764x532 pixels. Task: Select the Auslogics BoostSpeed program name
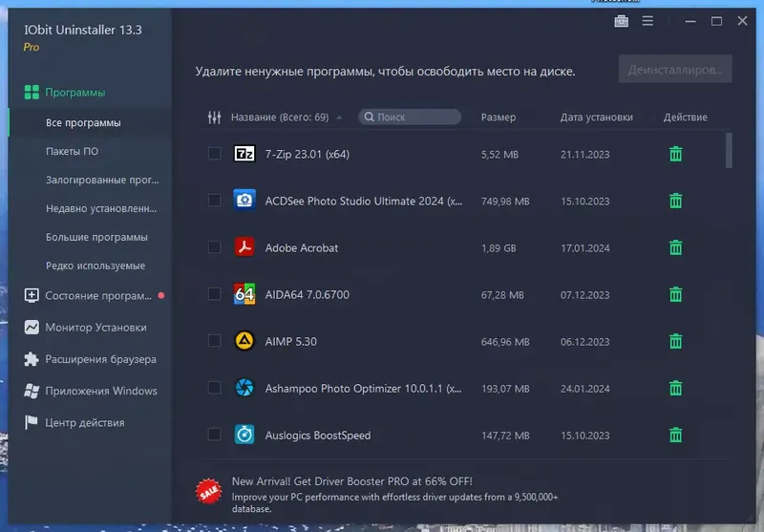tap(318, 436)
